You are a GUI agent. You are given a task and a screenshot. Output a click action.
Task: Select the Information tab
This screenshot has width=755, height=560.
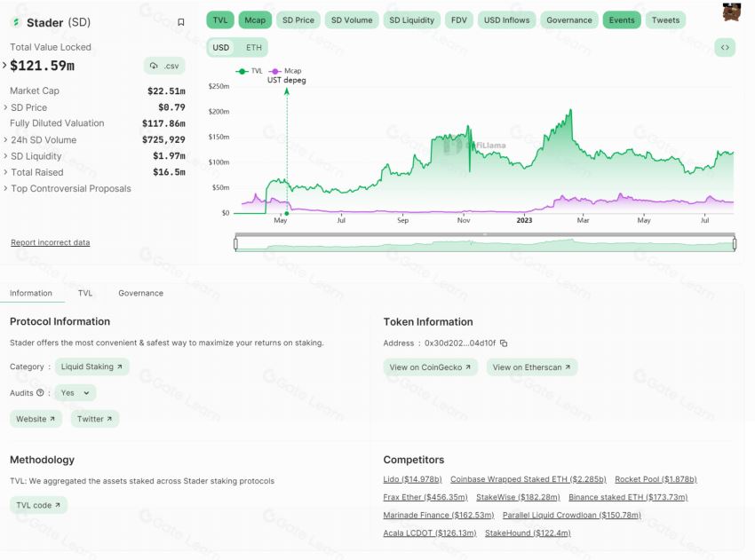coord(31,293)
